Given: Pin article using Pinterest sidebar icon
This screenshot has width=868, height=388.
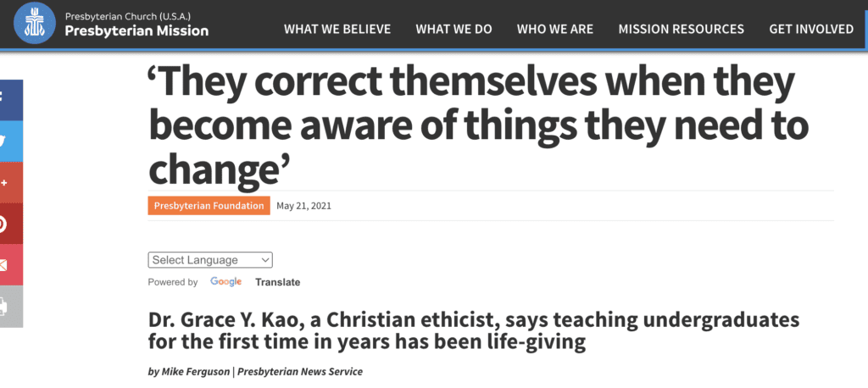Looking at the screenshot, I should (x=10, y=224).
